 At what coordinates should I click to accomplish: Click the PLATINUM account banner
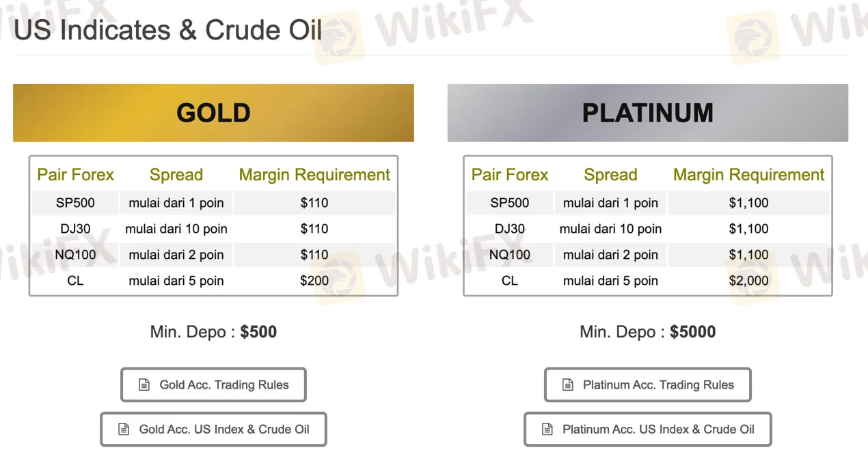click(x=647, y=113)
